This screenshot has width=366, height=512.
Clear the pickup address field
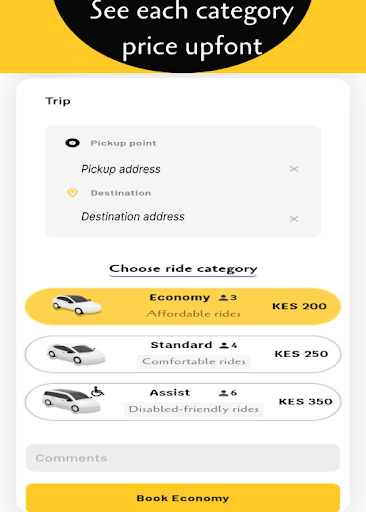(294, 169)
